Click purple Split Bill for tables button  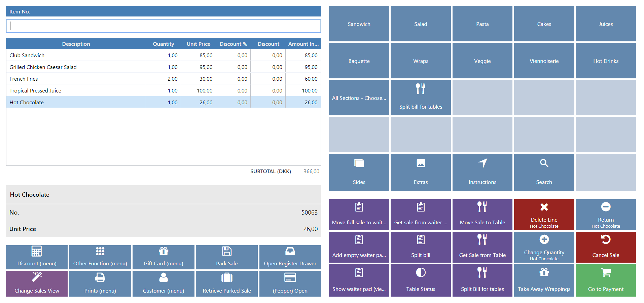point(482,280)
